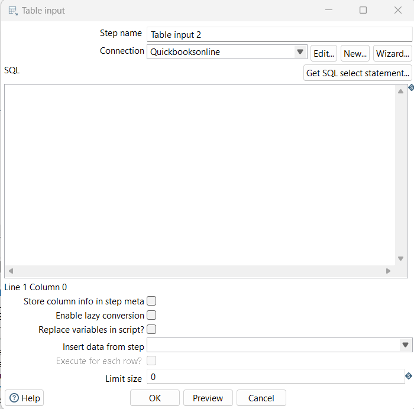Open the connection Wizard button
This screenshot has height=410, width=415.
(392, 54)
